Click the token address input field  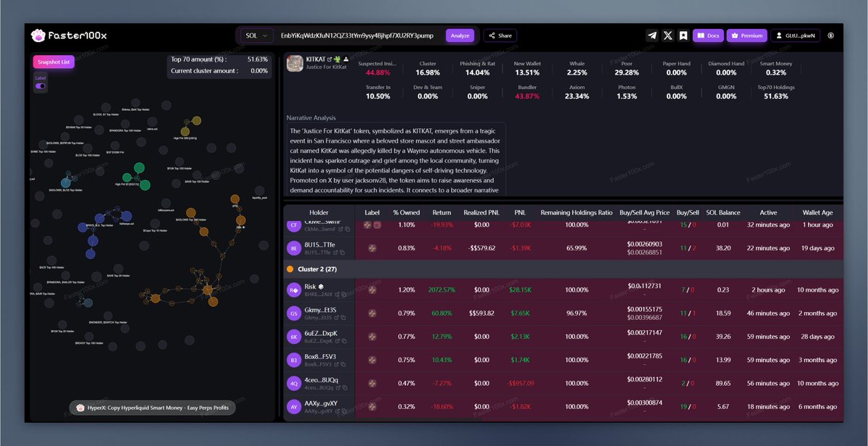tap(357, 35)
